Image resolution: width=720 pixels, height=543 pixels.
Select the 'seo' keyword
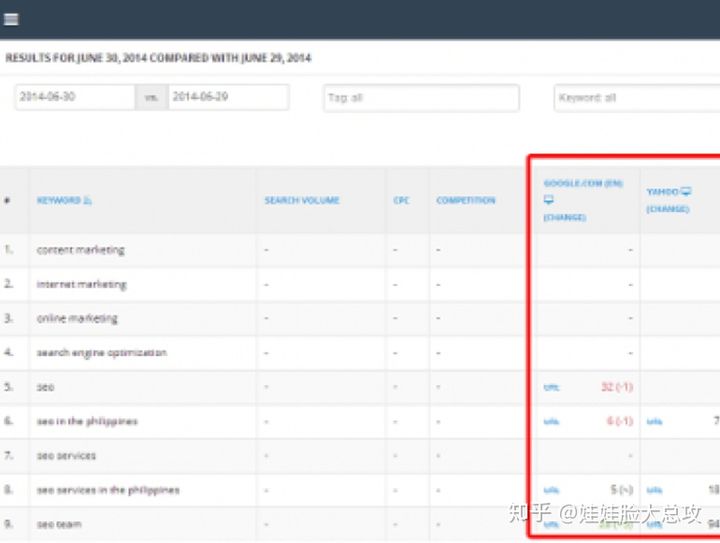click(45, 387)
